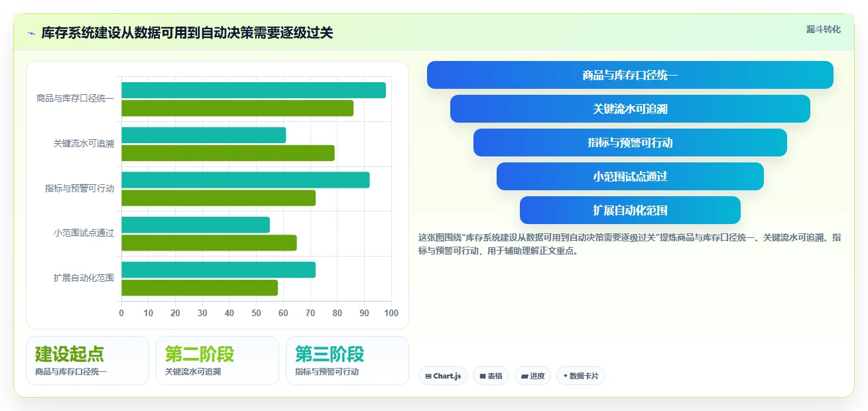Click x-axis tick value 0
The height and width of the screenshot is (411, 868).
[121, 313]
